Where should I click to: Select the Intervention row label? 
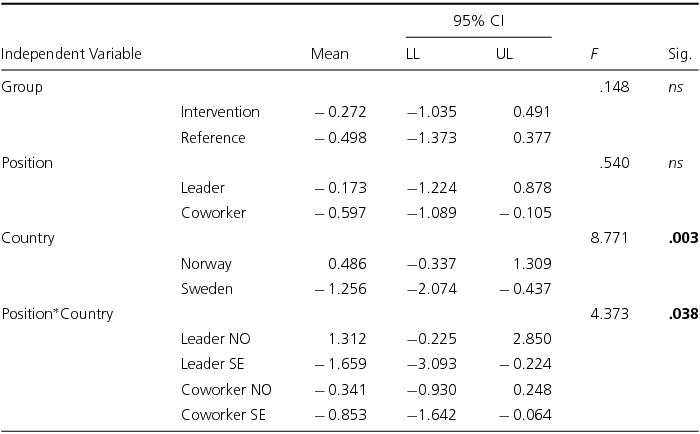point(220,112)
